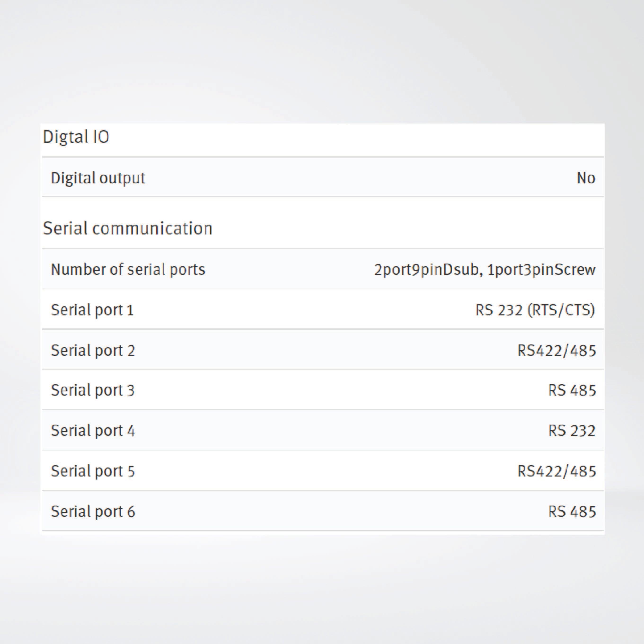This screenshot has width=644, height=644.
Task: Click the RS 232 (RTS/CTS) value
Action: click(535, 310)
